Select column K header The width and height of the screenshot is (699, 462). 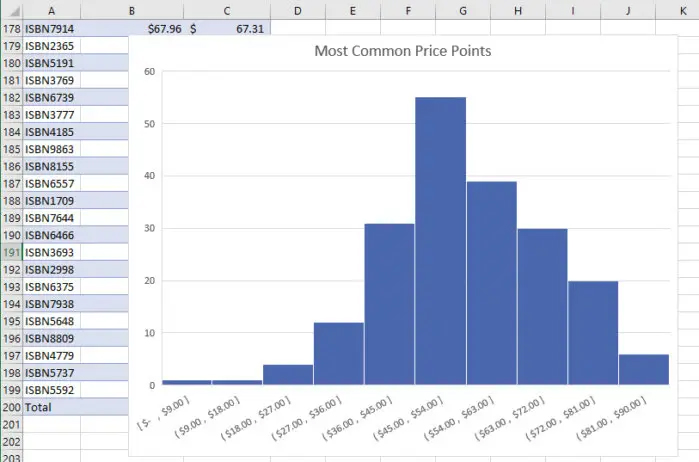tap(682, 10)
